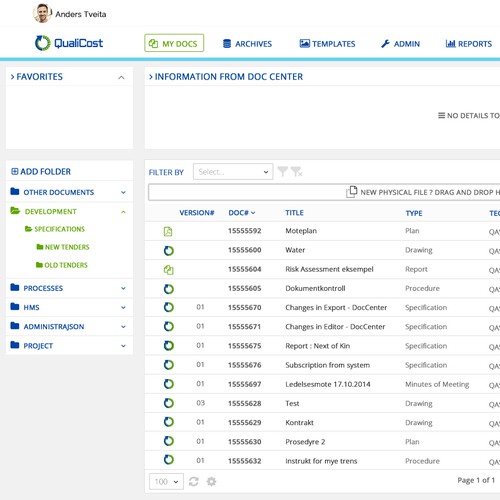Select the Project folder

pos(32,345)
